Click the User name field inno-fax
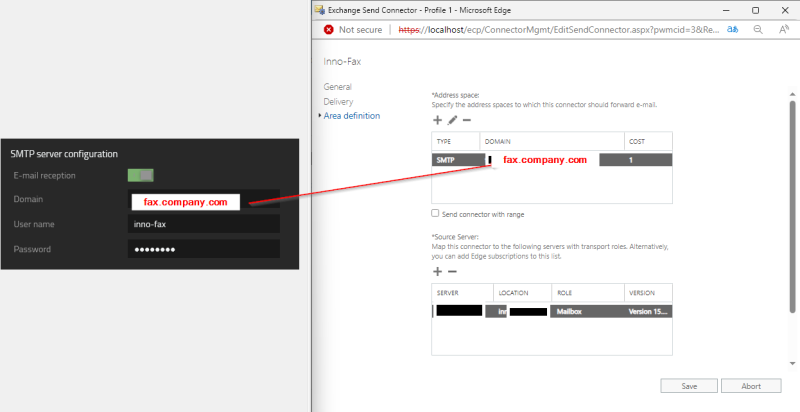 203,225
